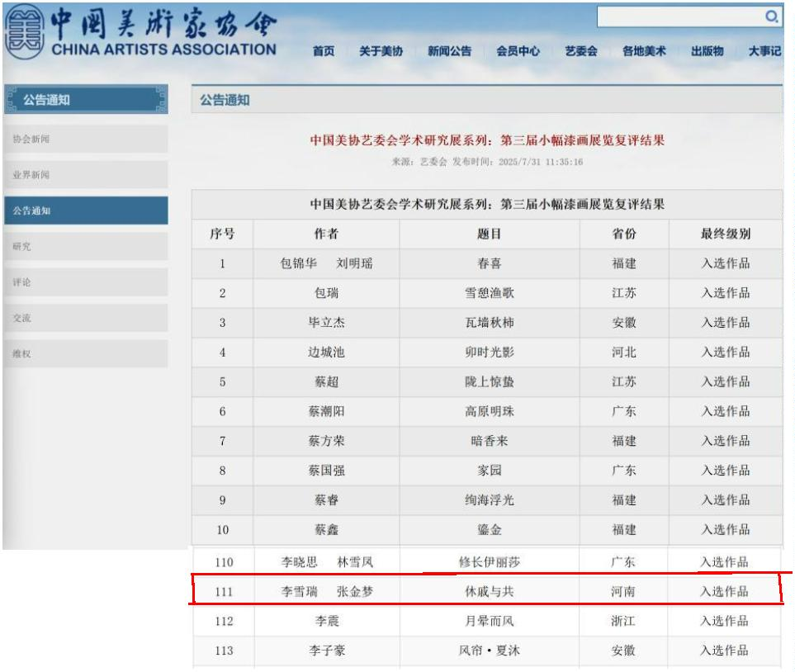Screen dimensions: 795x672
Task: Click the 省份 column header
Action: (x=624, y=234)
